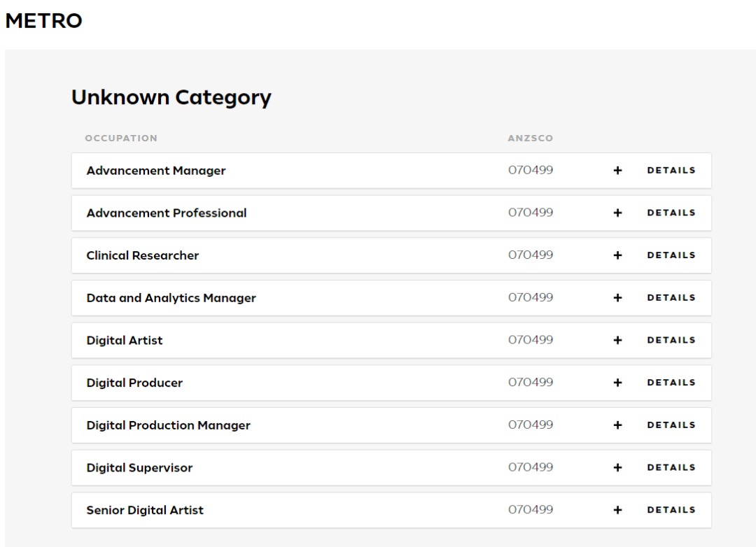756x547 pixels.
Task: Click the plus icon for Advancement Professional
Action: pos(617,213)
